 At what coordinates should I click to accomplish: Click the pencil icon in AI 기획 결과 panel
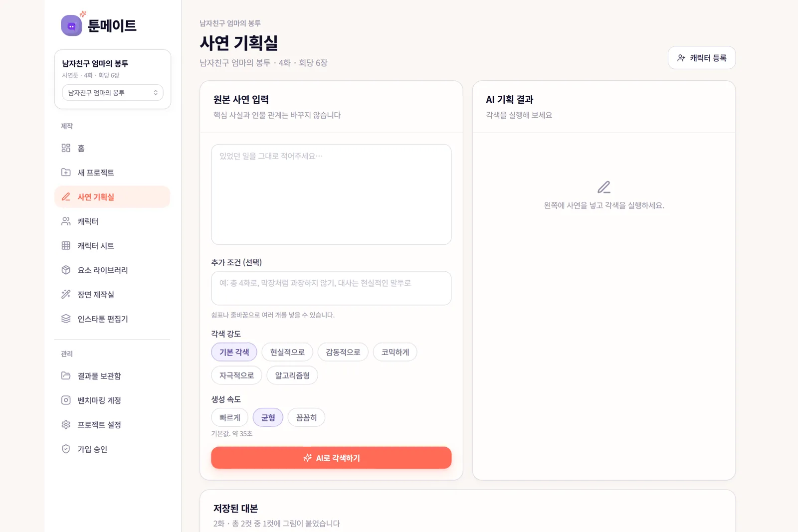point(604,187)
